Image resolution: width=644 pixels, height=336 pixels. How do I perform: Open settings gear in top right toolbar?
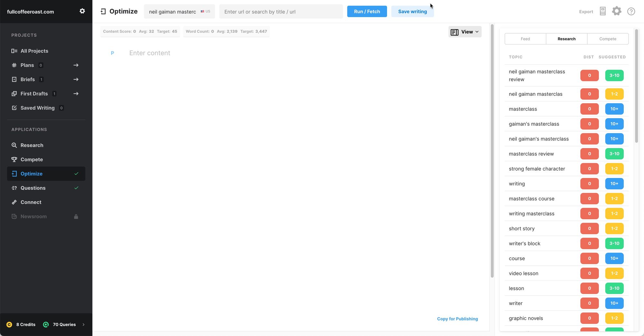(616, 11)
